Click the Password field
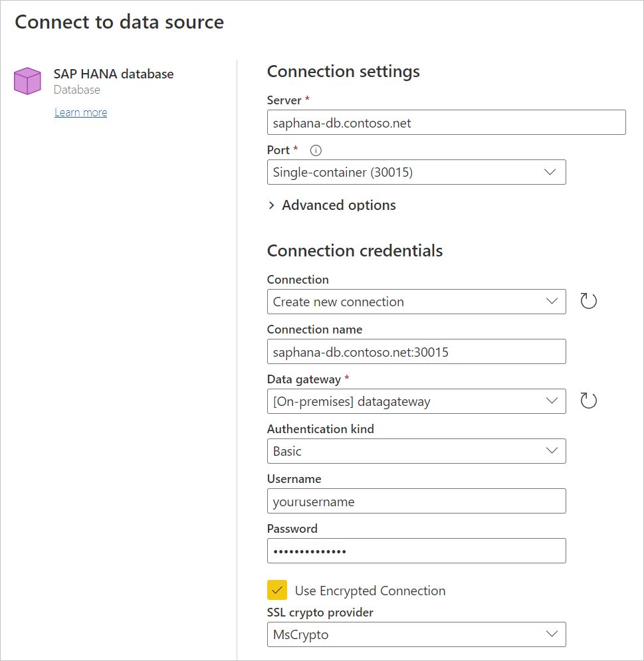Image resolution: width=644 pixels, height=661 pixels. coord(416,551)
